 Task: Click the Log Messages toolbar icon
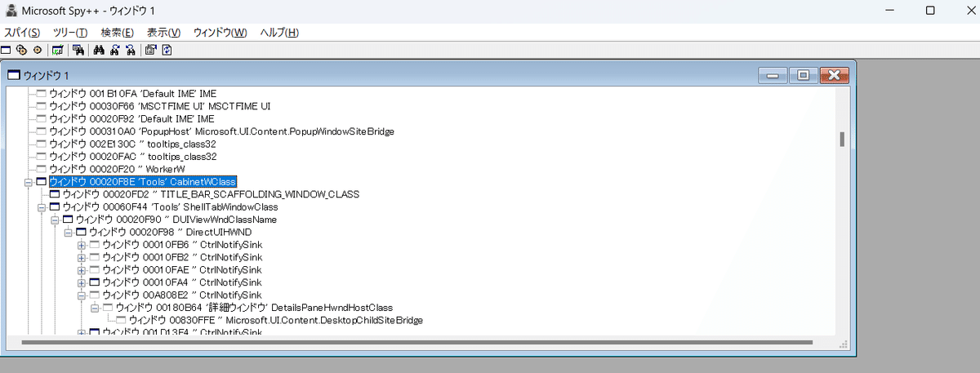point(57,50)
